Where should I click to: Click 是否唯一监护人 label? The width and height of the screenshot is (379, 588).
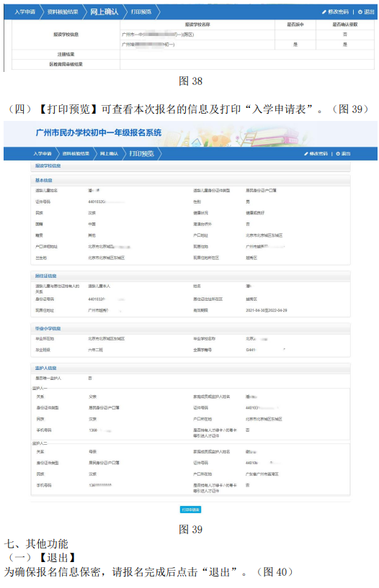pyautogui.click(x=48, y=379)
